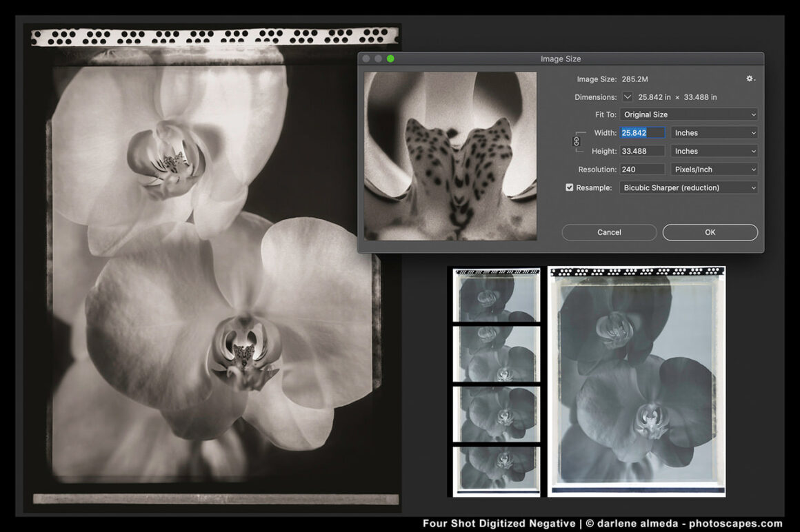Open the Width units Inches dropdown
The height and width of the screenshot is (532, 800).
[x=714, y=133]
